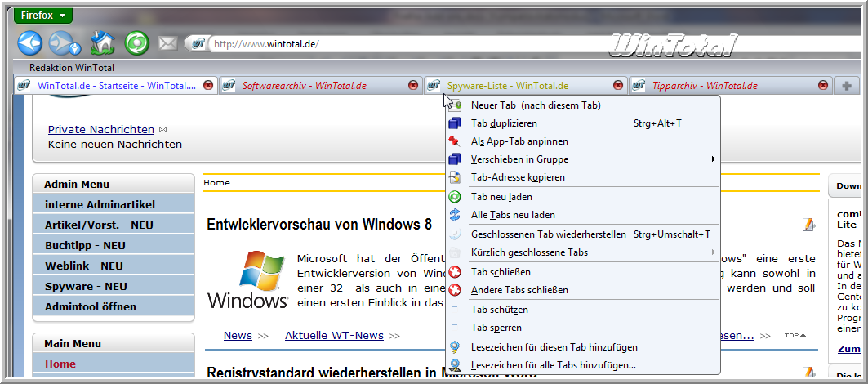Open the Private Nachrichten link

100,130
